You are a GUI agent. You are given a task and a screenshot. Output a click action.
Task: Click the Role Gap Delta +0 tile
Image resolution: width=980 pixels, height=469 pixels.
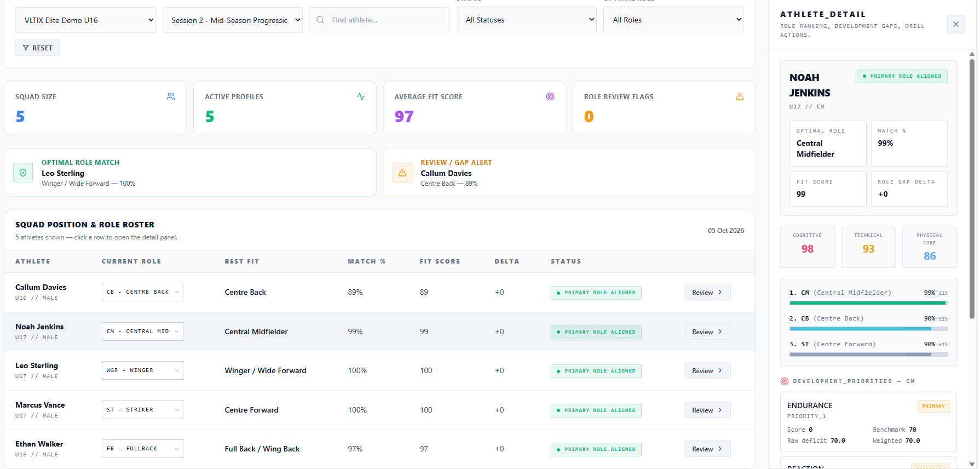point(909,188)
